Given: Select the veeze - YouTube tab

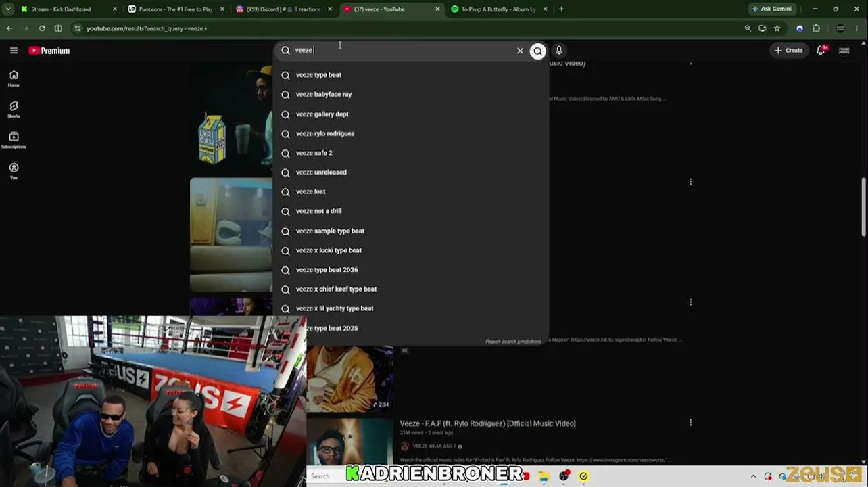Looking at the screenshot, I should [x=391, y=9].
